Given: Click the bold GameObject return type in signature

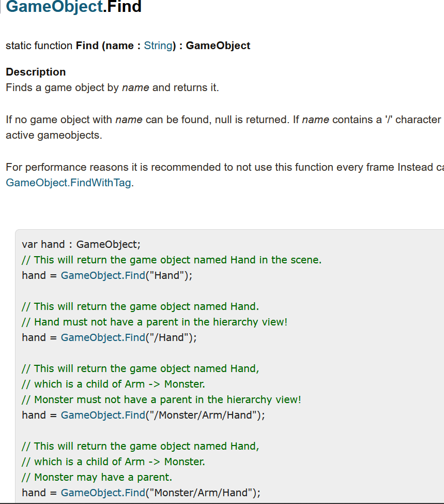Looking at the screenshot, I should point(218,46).
